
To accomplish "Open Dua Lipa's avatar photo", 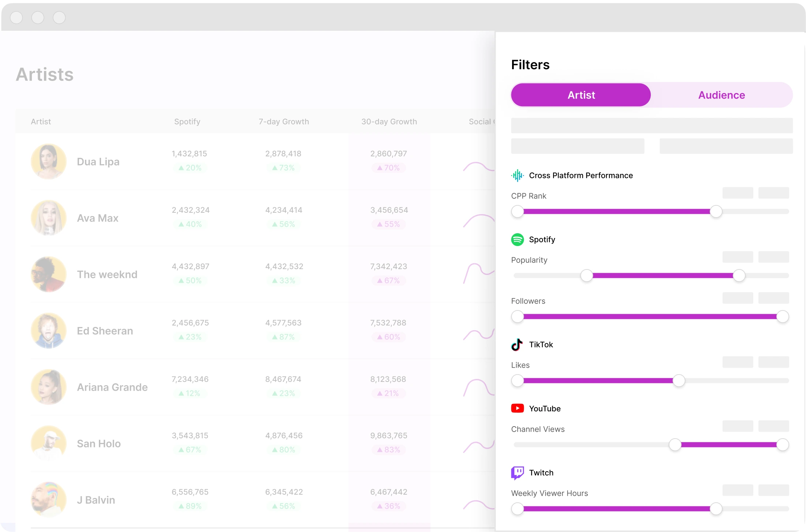I will (49, 161).
